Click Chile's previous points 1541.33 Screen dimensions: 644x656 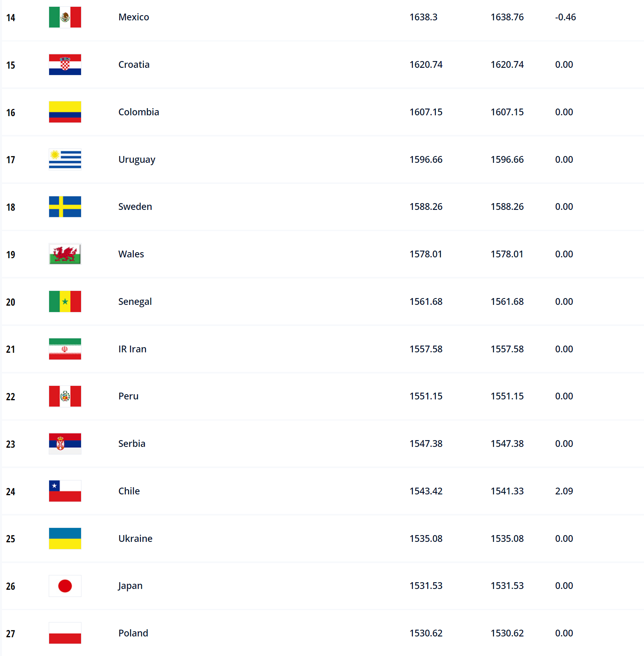click(x=507, y=491)
